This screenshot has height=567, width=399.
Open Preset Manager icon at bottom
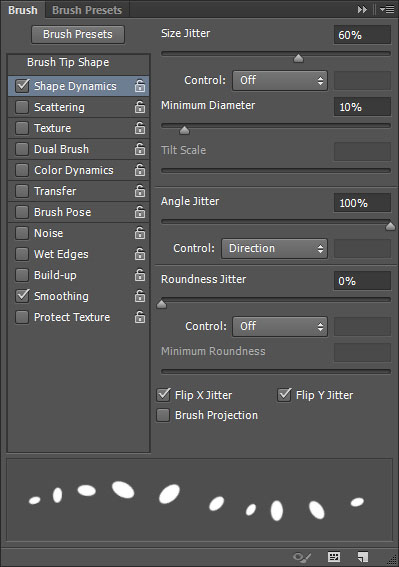click(x=334, y=557)
